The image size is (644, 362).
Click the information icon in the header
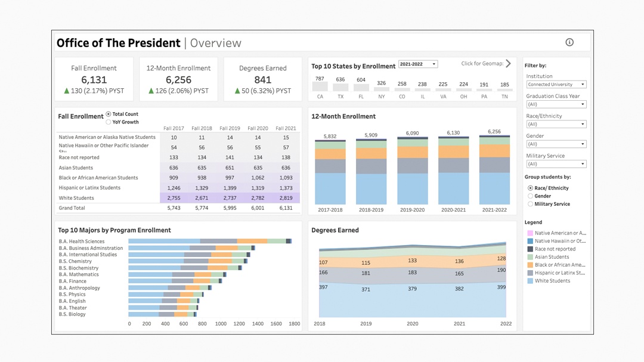pos(569,42)
